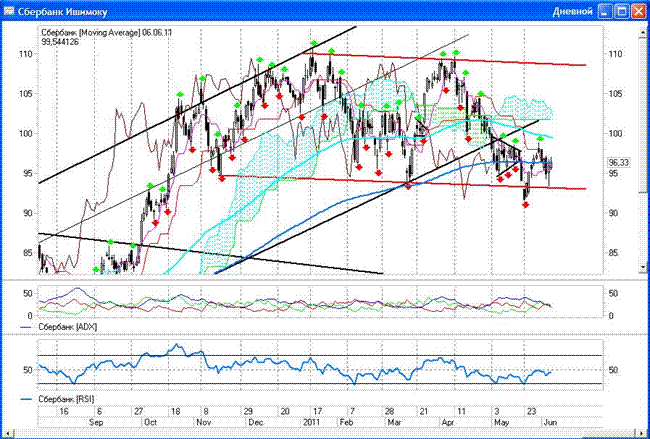Click the Dec month label on time axis
Screen dimensions: 650x439
point(256,422)
